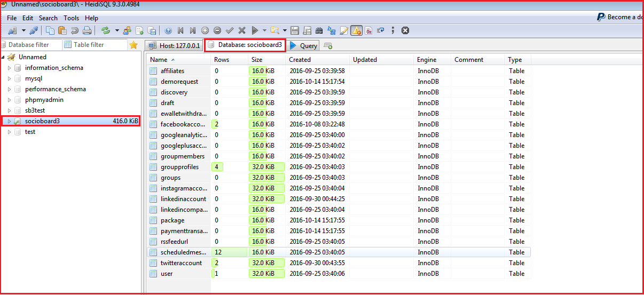Expand the phpmyadmin database node
Image resolution: width=644 pixels, height=295 pixels.
tap(9, 100)
